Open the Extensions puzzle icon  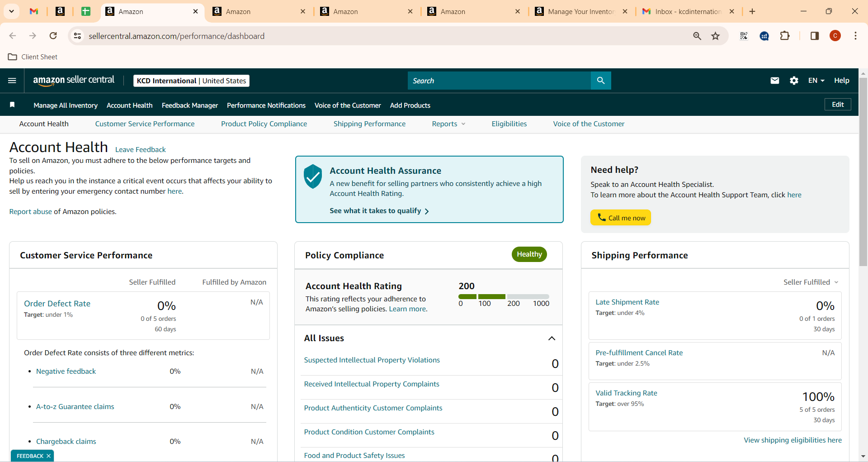click(785, 36)
